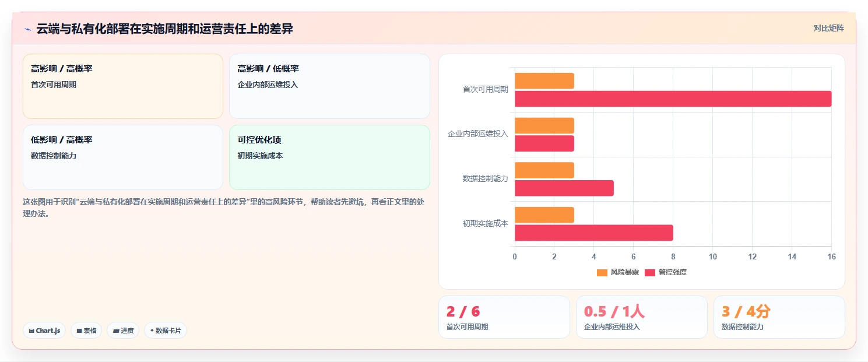Click the 对比矩阵 label in header
This screenshot has width=868, height=362.
tap(828, 28)
